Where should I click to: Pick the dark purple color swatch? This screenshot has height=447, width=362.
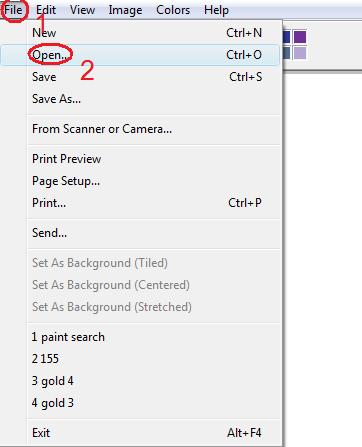pyautogui.click(x=300, y=37)
